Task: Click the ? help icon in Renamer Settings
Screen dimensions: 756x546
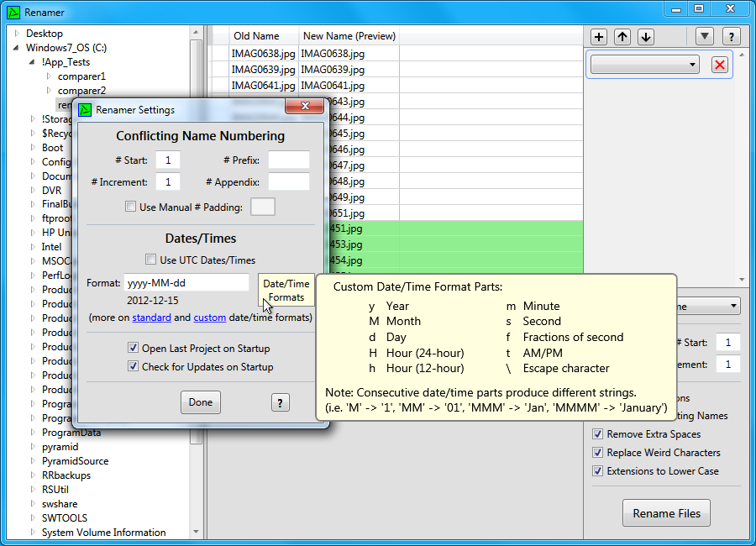Action: 280,402
